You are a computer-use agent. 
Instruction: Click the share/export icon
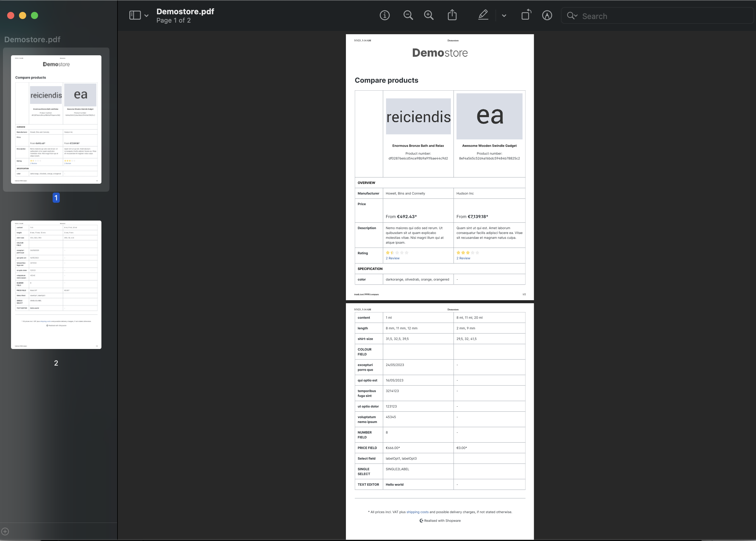tap(452, 16)
